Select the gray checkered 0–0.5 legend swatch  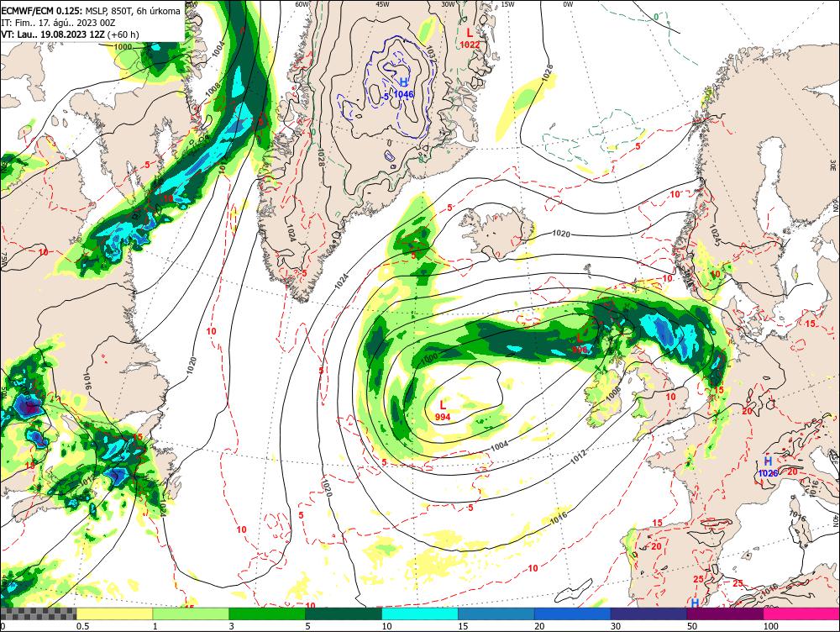coord(38,614)
